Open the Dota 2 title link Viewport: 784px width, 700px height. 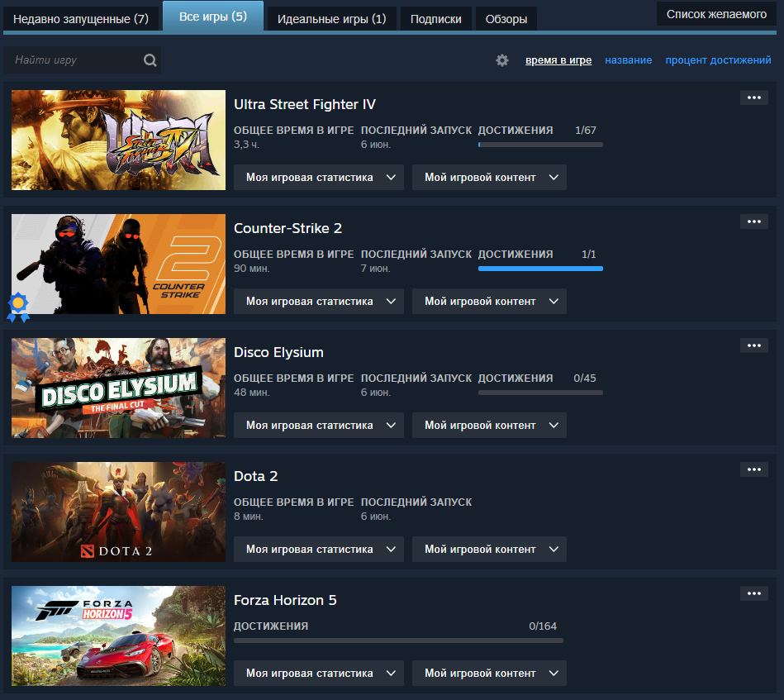pyautogui.click(x=256, y=476)
